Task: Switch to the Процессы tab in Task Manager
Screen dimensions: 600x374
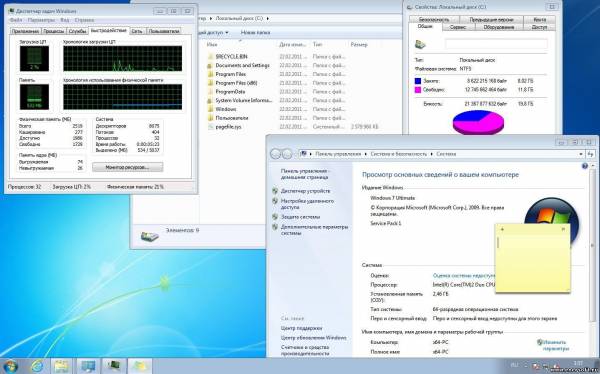Action: point(54,31)
